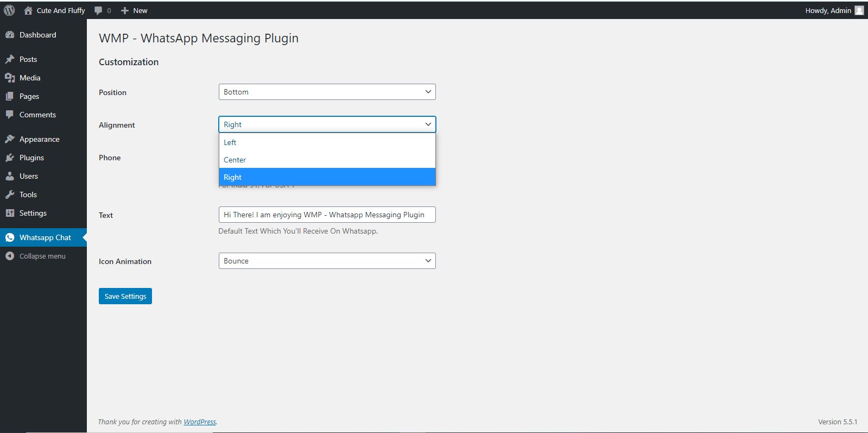Click the WordPress logo icon
The height and width of the screenshot is (433, 868).
[9, 10]
